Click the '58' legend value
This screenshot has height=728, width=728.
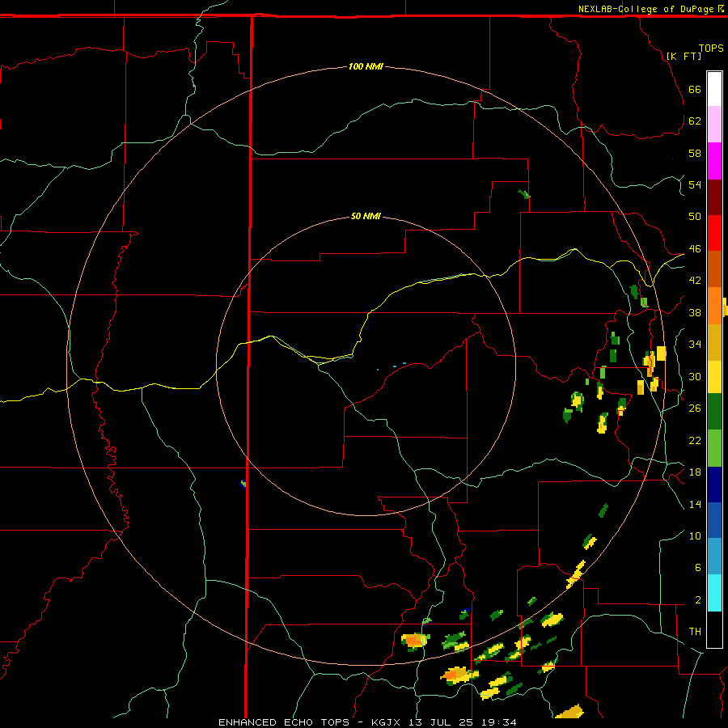click(x=695, y=153)
